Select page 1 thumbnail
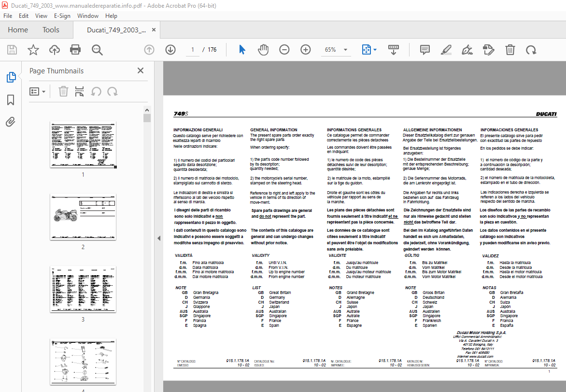566x392 pixels. click(x=83, y=145)
